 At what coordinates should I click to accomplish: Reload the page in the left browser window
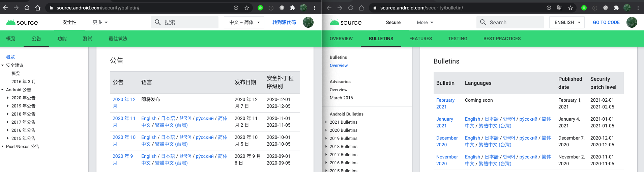pyautogui.click(x=27, y=8)
